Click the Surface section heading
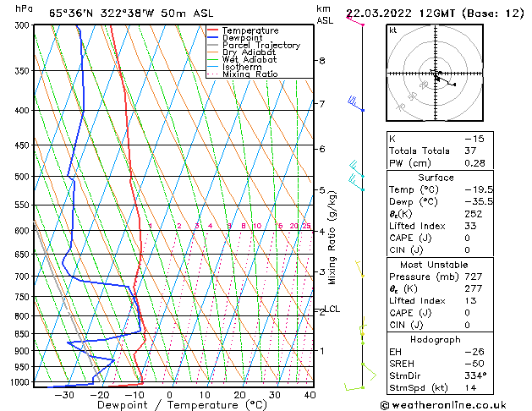Screen dimensions: 532x411 coord(436,178)
